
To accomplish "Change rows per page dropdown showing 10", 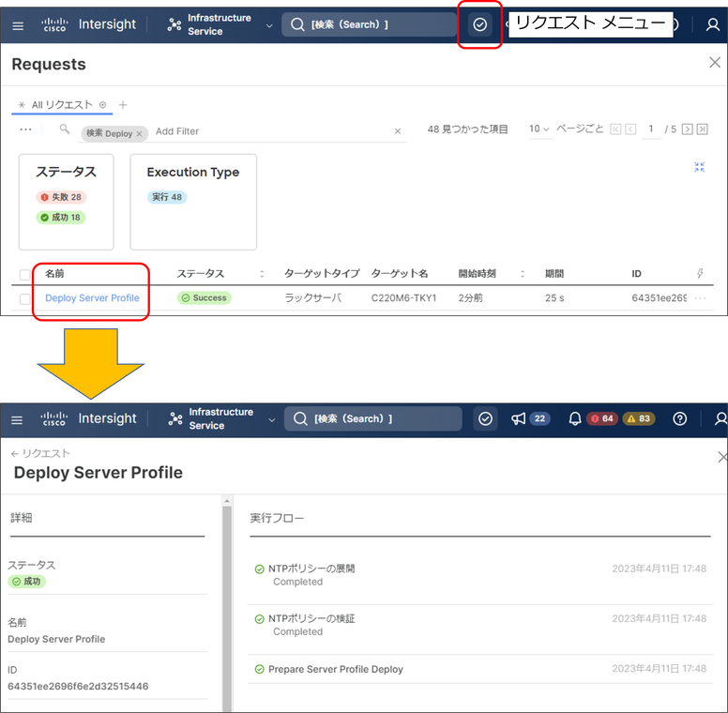I will point(539,129).
